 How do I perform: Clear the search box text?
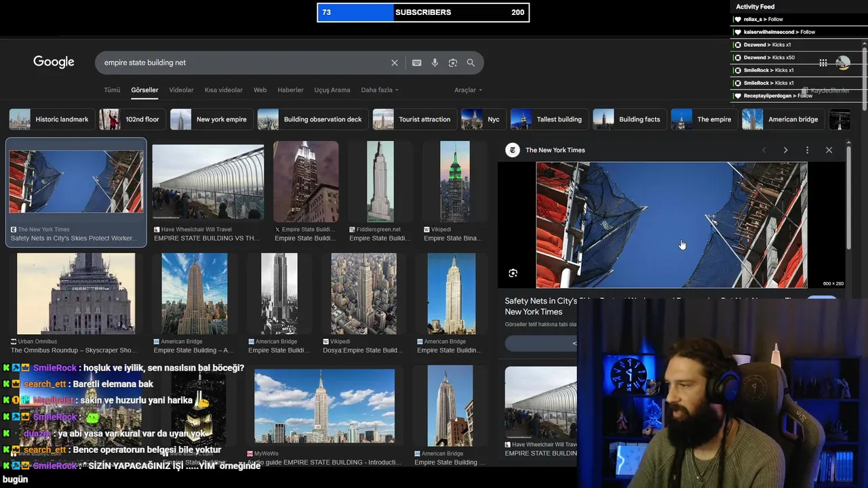395,62
